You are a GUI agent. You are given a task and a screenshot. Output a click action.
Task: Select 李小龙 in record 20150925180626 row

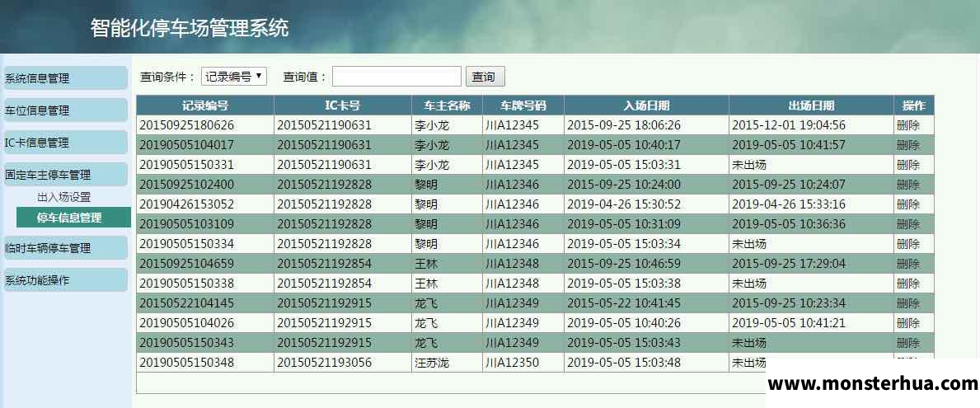[x=432, y=125]
